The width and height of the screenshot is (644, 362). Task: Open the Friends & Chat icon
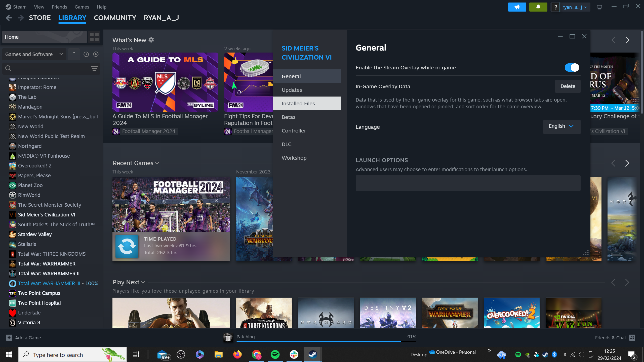632,338
